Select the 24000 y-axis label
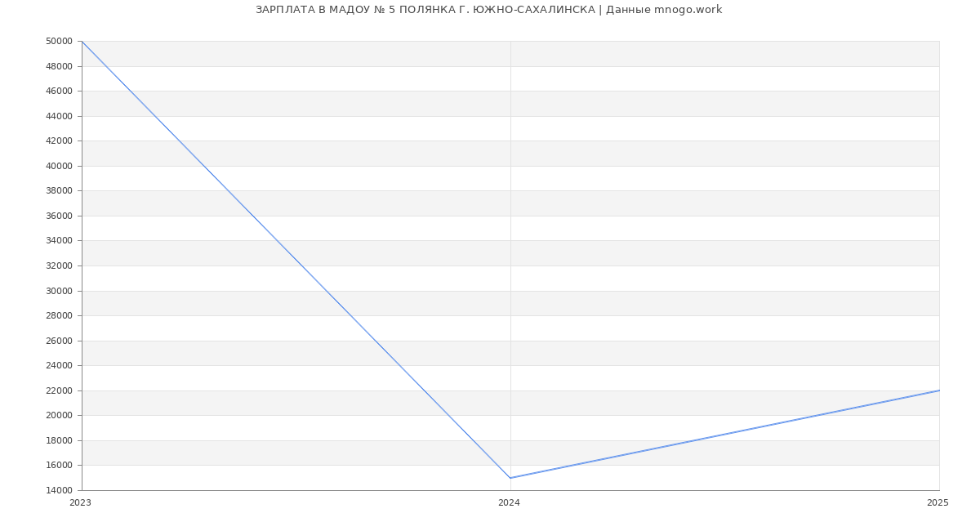Screen dimensions: 980x531 (59, 365)
